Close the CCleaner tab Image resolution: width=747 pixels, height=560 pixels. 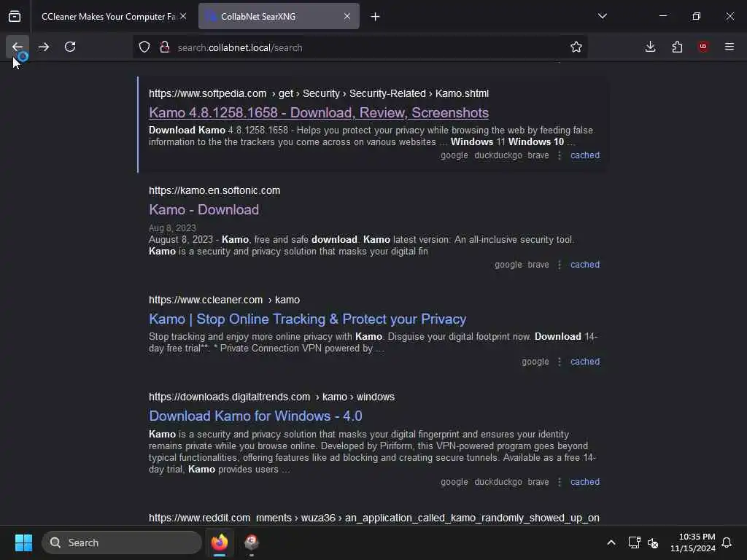click(x=183, y=16)
